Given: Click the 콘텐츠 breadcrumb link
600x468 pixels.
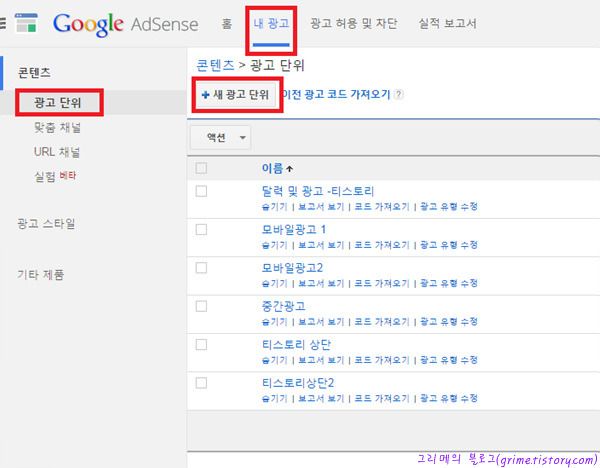Looking at the screenshot, I should (x=215, y=65).
